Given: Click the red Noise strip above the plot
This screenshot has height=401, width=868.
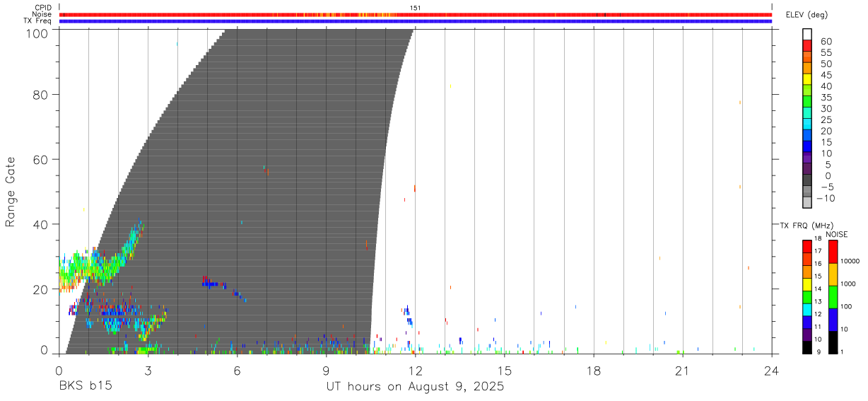Looking at the screenshot, I should pos(416,14).
